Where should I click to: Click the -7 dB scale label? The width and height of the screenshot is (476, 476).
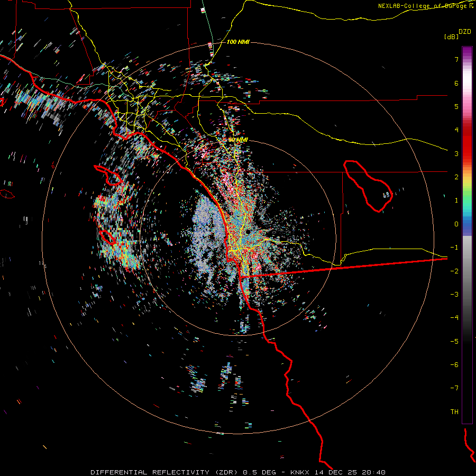[454, 388]
